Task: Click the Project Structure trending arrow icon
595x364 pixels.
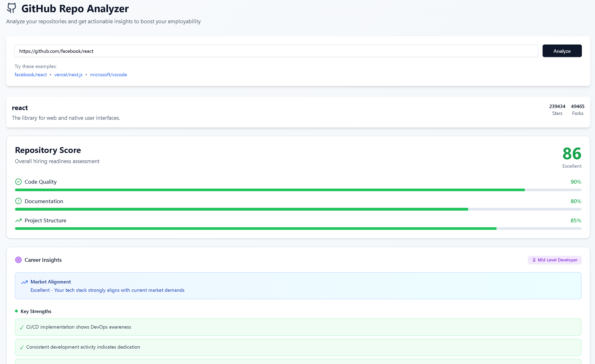Action: click(x=18, y=220)
